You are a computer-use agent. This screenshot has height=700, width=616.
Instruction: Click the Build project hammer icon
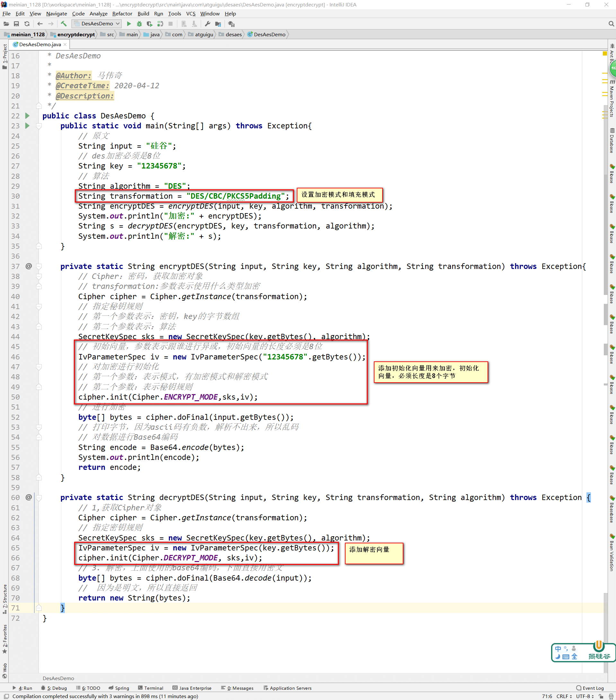tap(64, 24)
